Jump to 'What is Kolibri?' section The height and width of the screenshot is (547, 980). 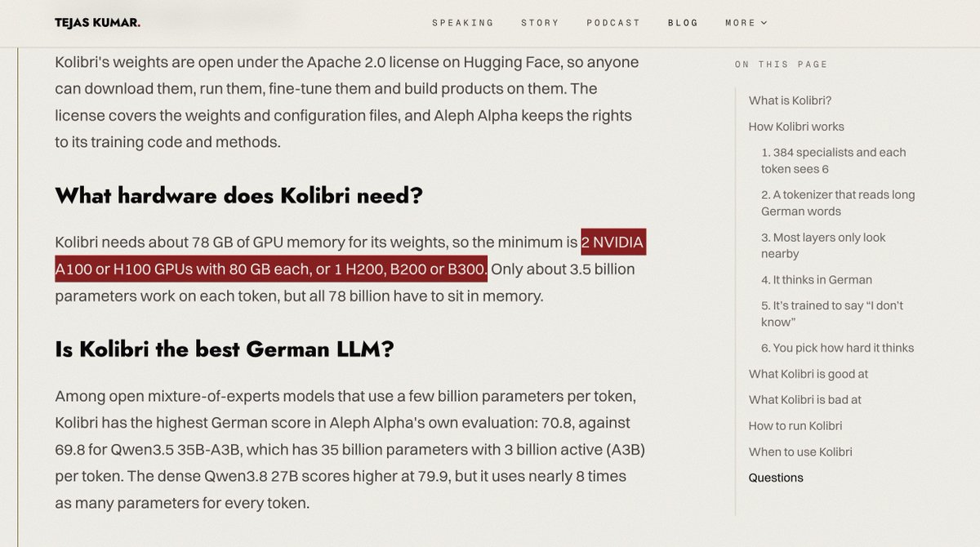coord(790,100)
